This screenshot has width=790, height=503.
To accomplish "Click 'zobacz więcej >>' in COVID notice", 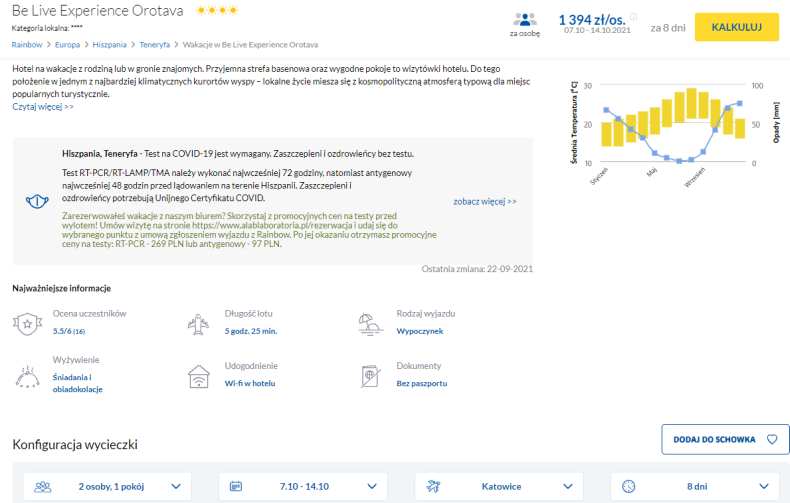I will click(x=485, y=202).
